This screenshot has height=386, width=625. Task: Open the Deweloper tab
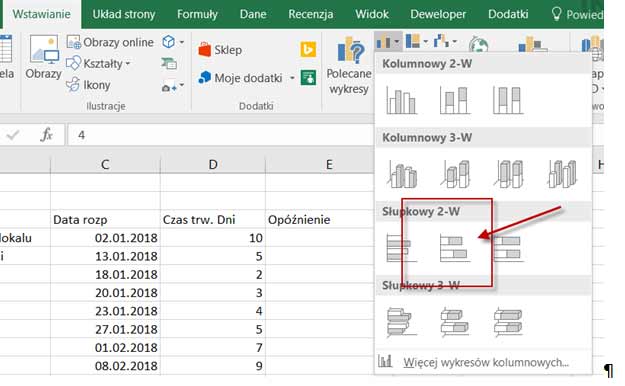438,14
